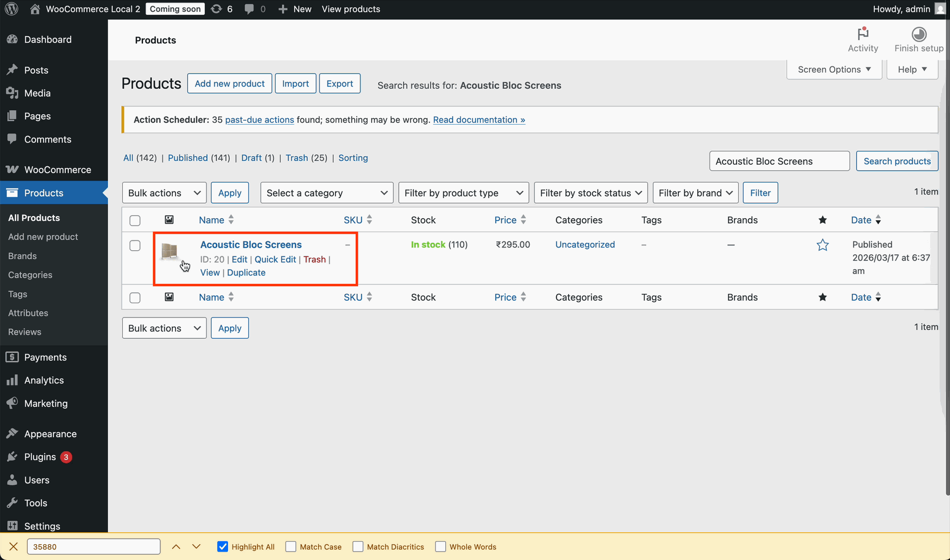This screenshot has width=950, height=560.
Task: Click the Appearance brush icon
Action: (12, 434)
